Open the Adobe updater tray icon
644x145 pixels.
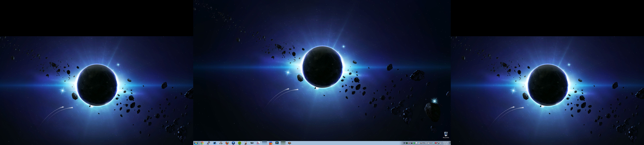436,143
